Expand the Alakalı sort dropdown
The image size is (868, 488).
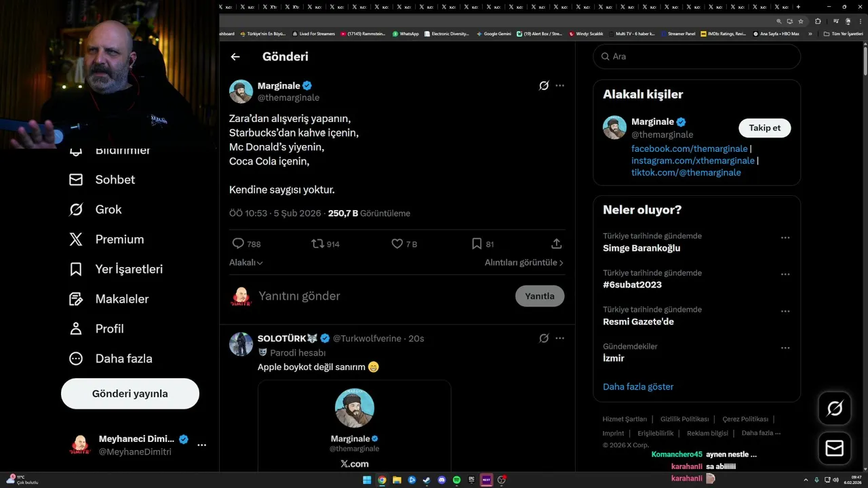pos(246,262)
